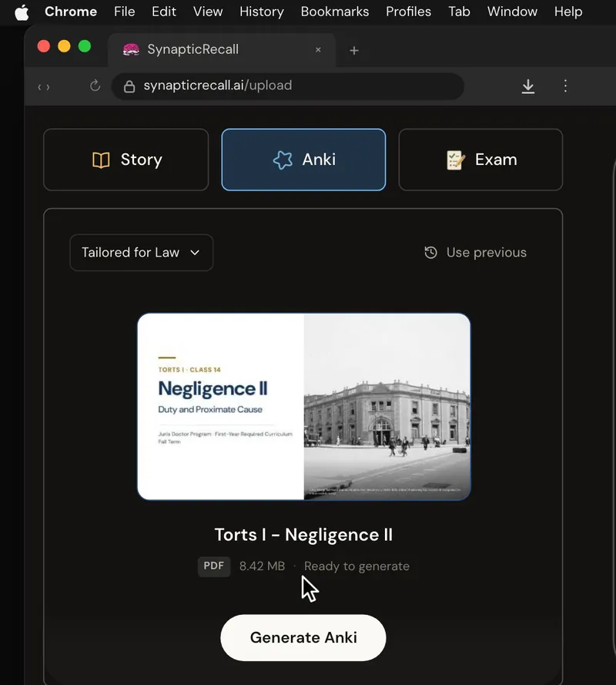
Task: Open a new browser tab
Action: point(354,51)
